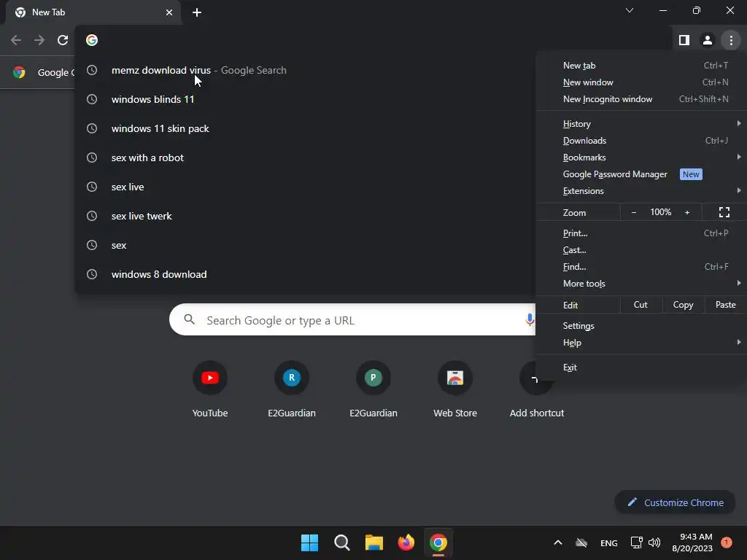Expand the Bookmarks submenu

point(641,157)
